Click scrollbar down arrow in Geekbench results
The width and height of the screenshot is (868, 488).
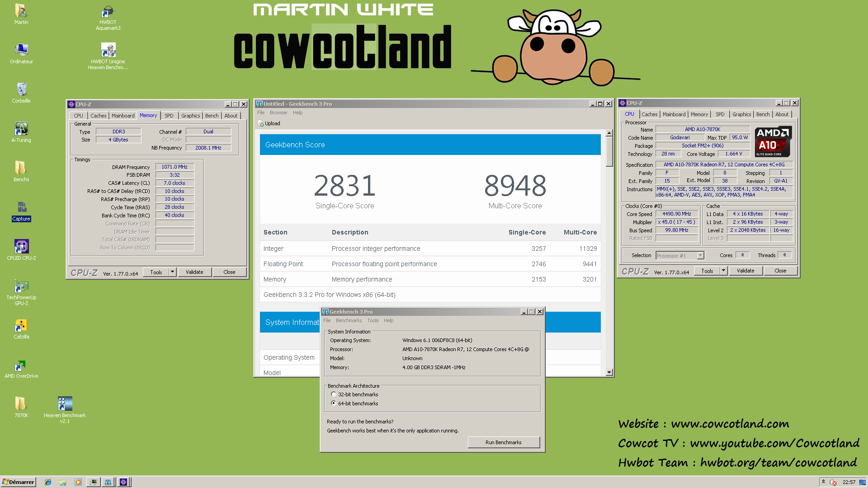coord(609,372)
